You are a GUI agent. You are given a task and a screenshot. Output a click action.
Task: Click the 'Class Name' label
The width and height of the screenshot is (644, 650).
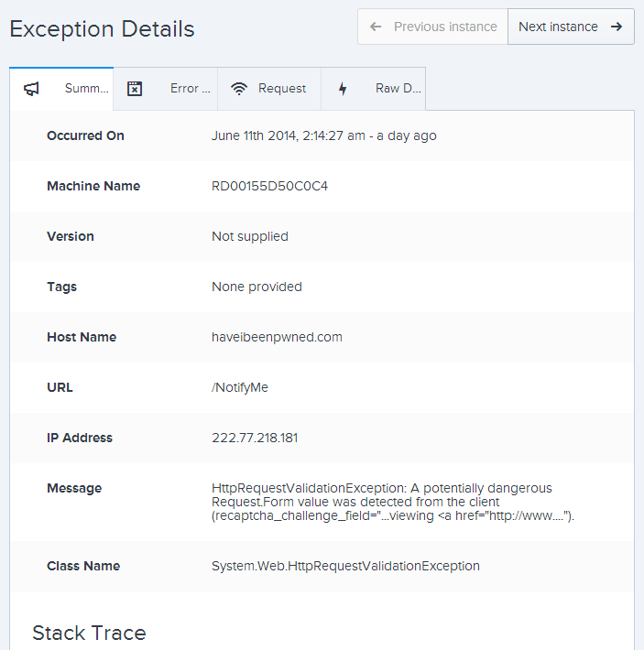(x=83, y=566)
